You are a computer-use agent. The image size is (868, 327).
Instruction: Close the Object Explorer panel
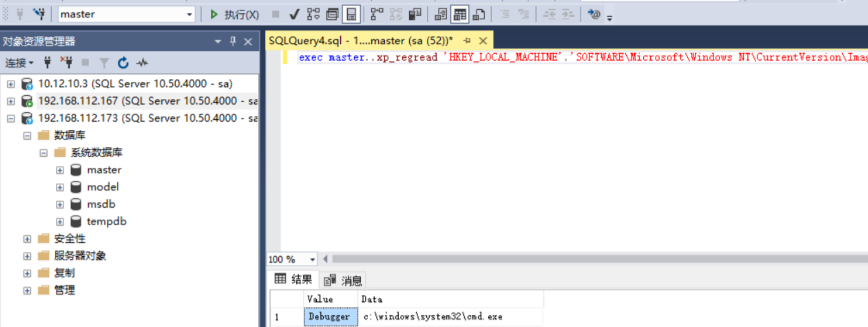[x=248, y=42]
